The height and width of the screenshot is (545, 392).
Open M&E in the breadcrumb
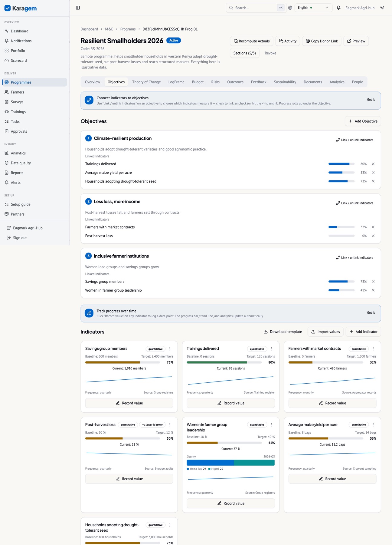coord(109,29)
